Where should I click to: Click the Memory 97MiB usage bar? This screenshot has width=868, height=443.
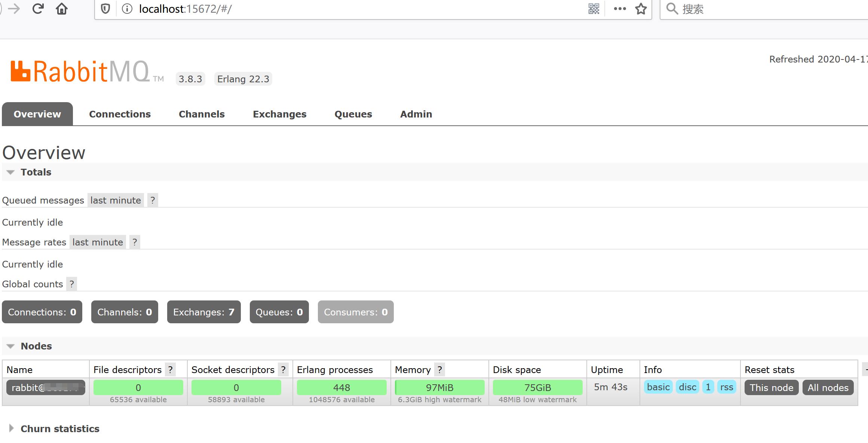point(440,388)
